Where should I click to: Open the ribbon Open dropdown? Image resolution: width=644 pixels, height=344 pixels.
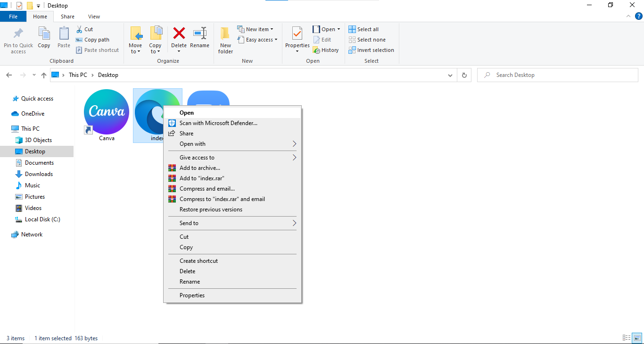click(x=326, y=29)
